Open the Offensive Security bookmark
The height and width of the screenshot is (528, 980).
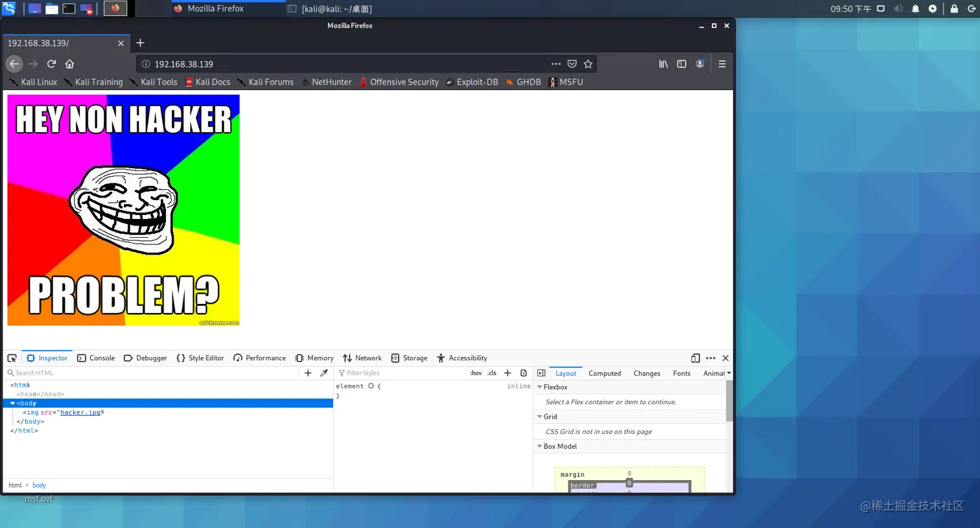[x=399, y=82]
